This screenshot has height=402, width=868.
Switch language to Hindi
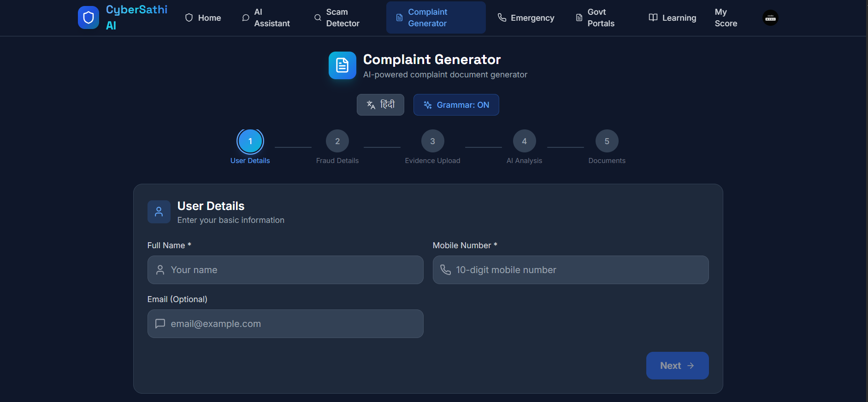pyautogui.click(x=380, y=105)
